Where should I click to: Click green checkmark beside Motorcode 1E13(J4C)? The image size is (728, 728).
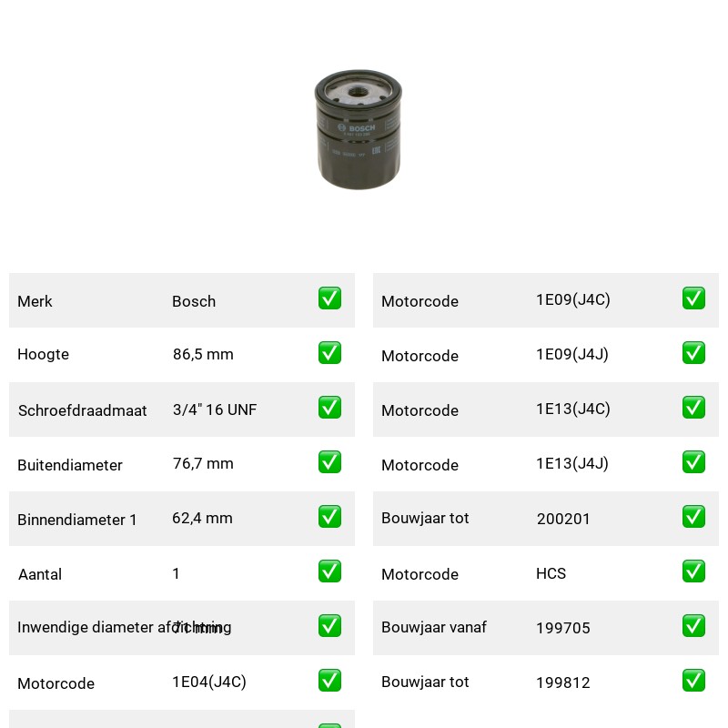click(693, 407)
